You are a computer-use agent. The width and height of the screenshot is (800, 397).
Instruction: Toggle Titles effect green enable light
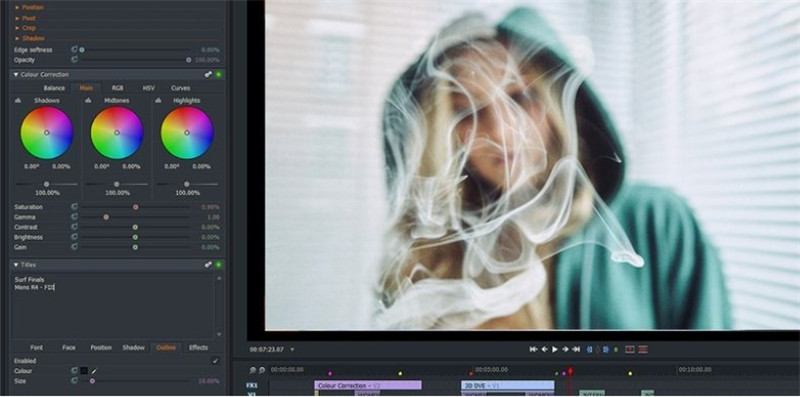218,265
